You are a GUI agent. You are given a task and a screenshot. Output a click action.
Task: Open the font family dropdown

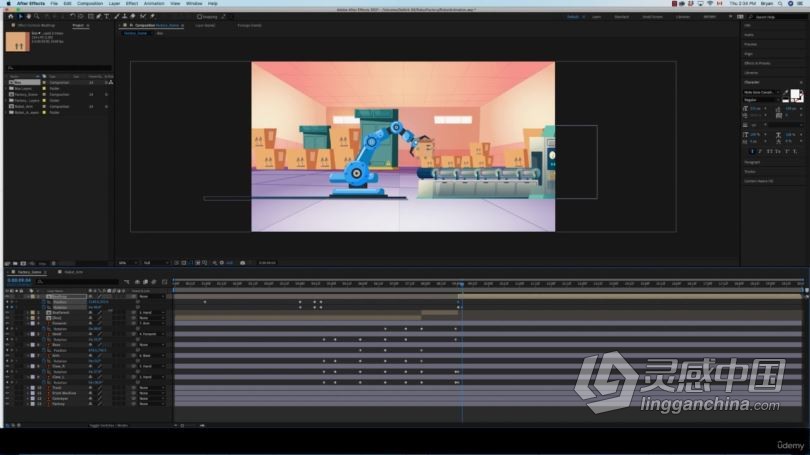(761, 92)
